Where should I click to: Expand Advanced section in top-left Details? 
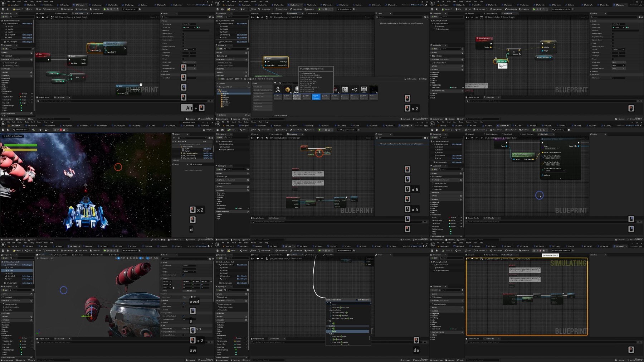click(x=161, y=72)
